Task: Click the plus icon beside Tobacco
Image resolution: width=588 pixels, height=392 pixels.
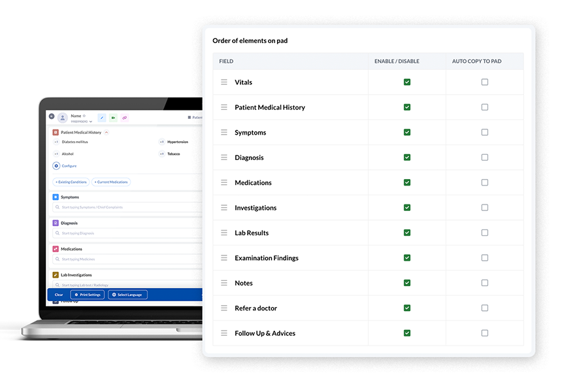Action: tap(161, 154)
